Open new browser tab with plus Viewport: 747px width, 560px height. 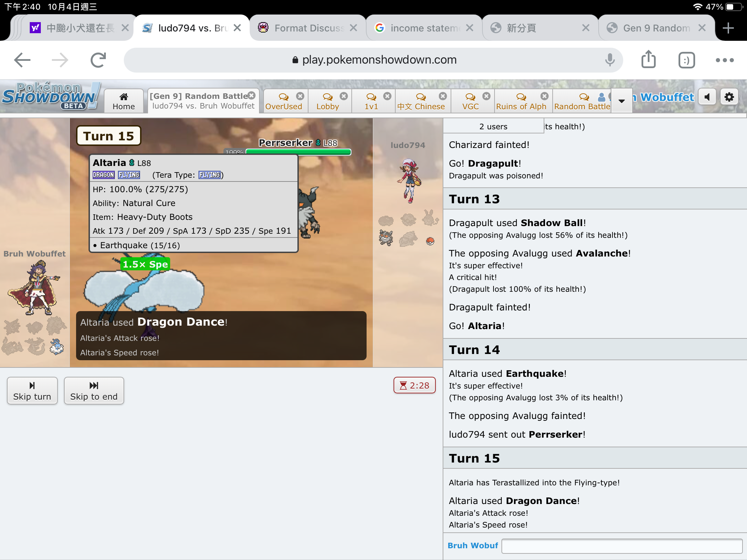coord(728,28)
